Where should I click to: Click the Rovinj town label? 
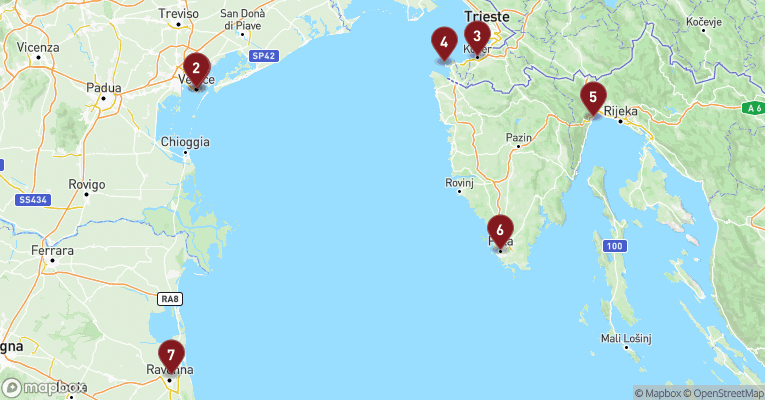[x=460, y=183]
